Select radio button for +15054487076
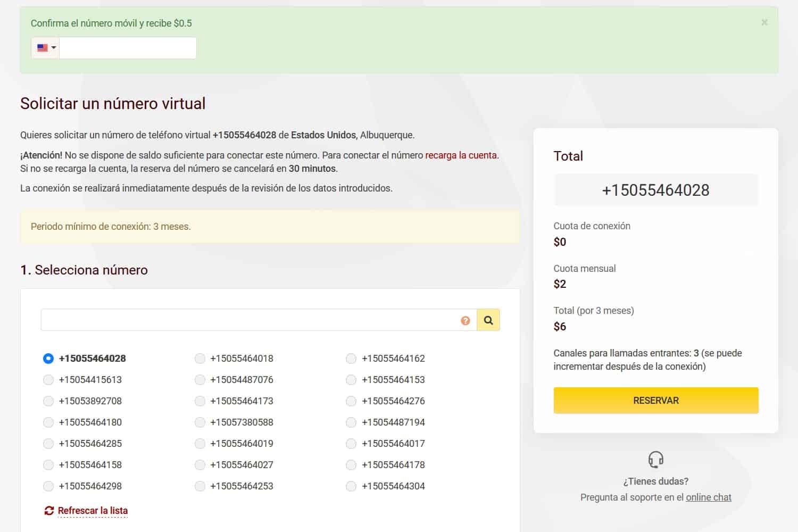 pyautogui.click(x=200, y=380)
